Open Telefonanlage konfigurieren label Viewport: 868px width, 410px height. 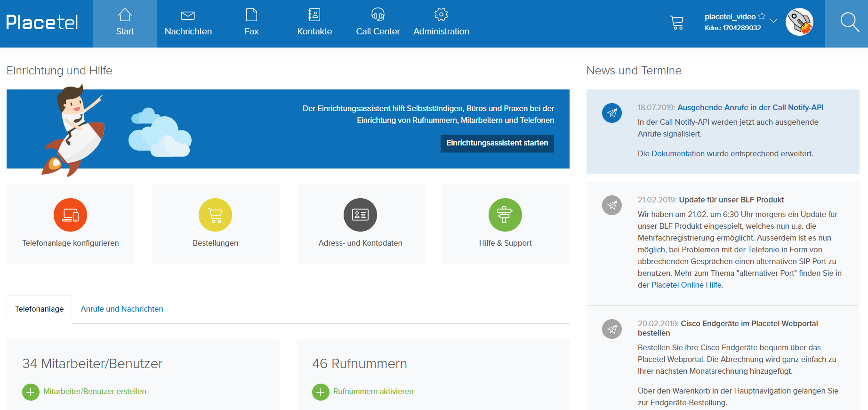[x=71, y=243]
